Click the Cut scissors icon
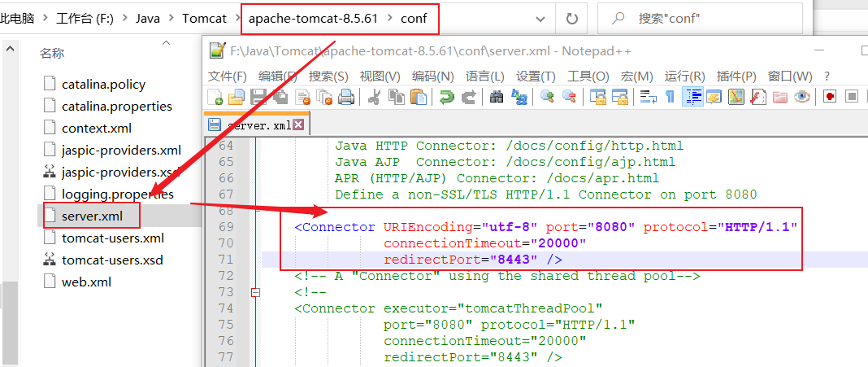The height and width of the screenshot is (367, 868). pyautogui.click(x=375, y=97)
